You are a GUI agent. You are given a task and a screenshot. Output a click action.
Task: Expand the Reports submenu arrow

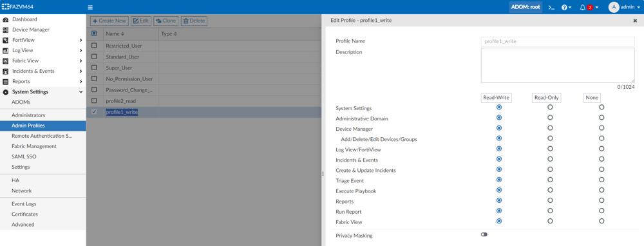80,81
